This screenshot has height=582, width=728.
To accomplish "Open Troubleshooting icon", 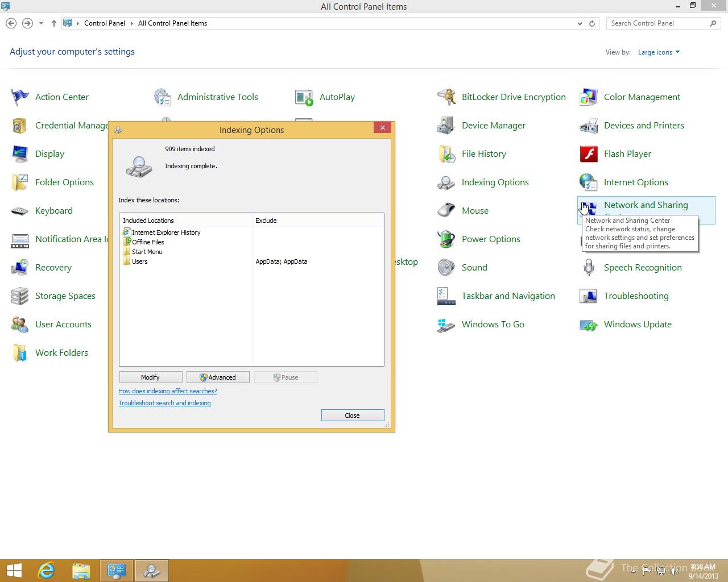I will point(589,296).
